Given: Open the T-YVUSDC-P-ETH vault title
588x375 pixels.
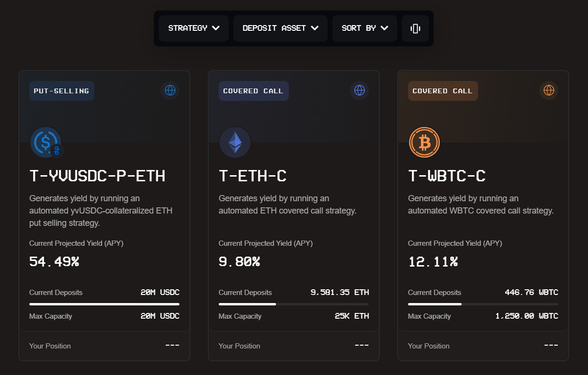Looking at the screenshot, I should [98, 176].
